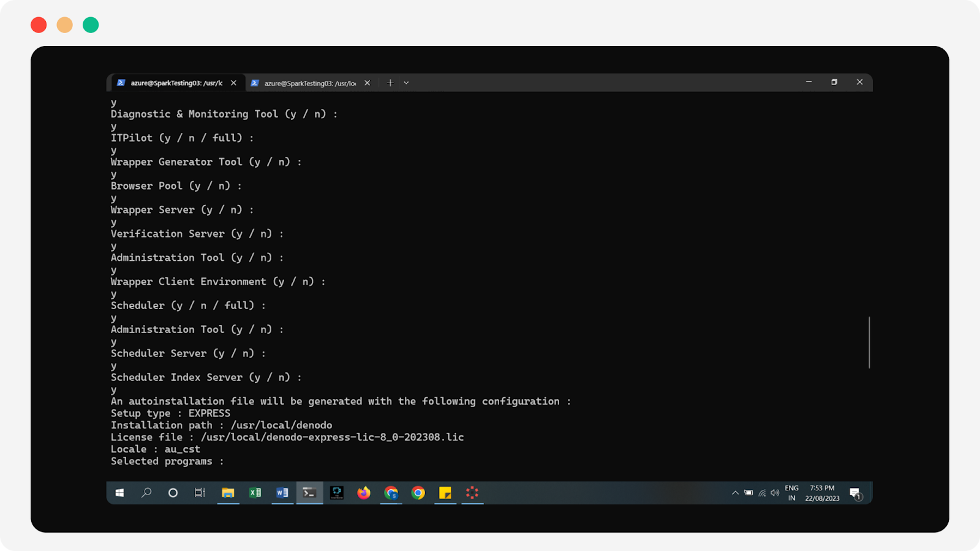Switch to second azure@SparkTesting03 tab
The image size is (980, 551).
click(310, 83)
